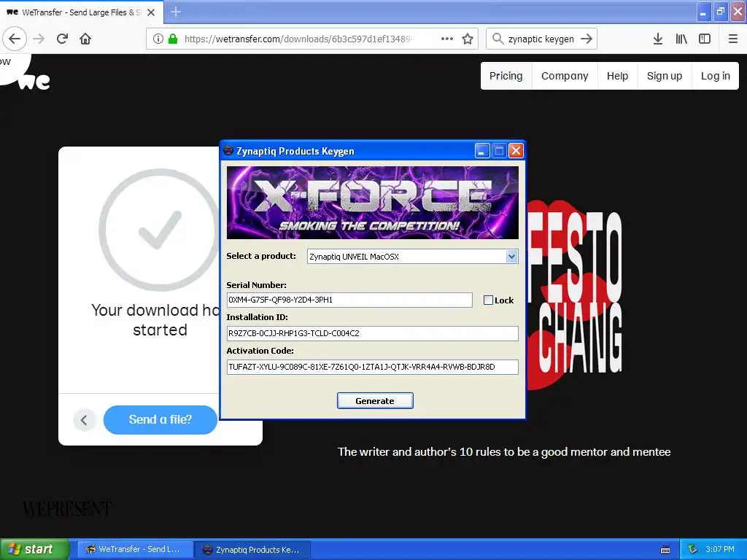Image resolution: width=747 pixels, height=560 pixels.
Task: Open the Help menu item
Action: click(x=617, y=76)
